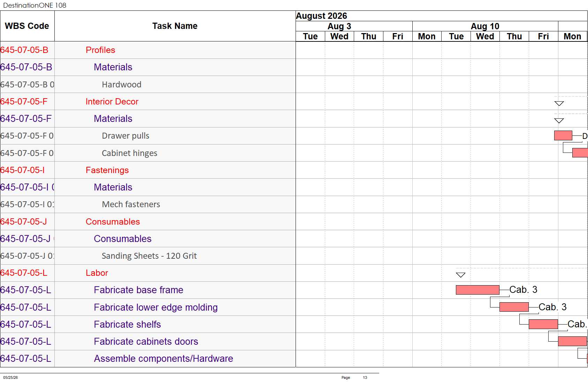The height and width of the screenshot is (382, 588).
Task: Select the Labor task row
Action: click(x=148, y=273)
